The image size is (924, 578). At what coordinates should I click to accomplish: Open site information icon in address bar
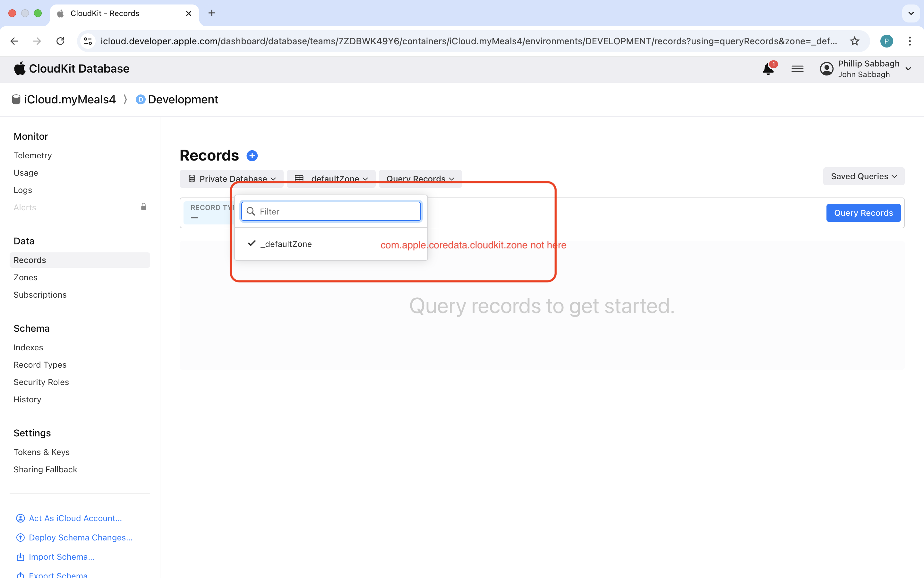coord(88,41)
